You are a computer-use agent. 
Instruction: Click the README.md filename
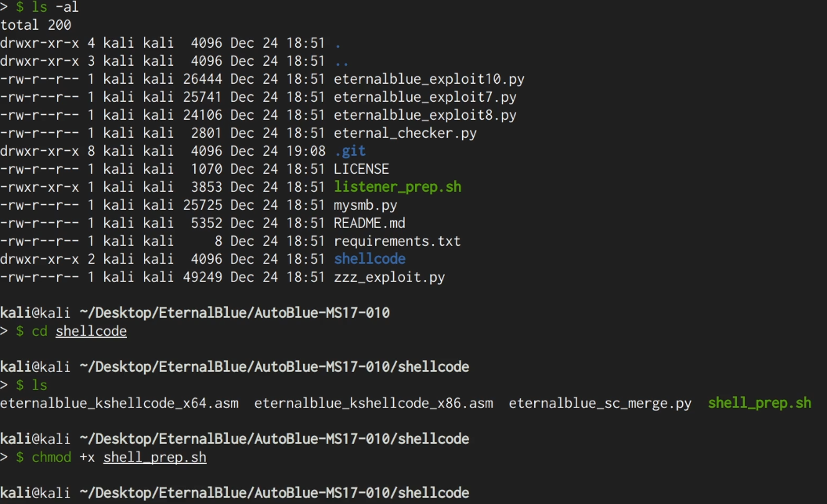(x=369, y=223)
